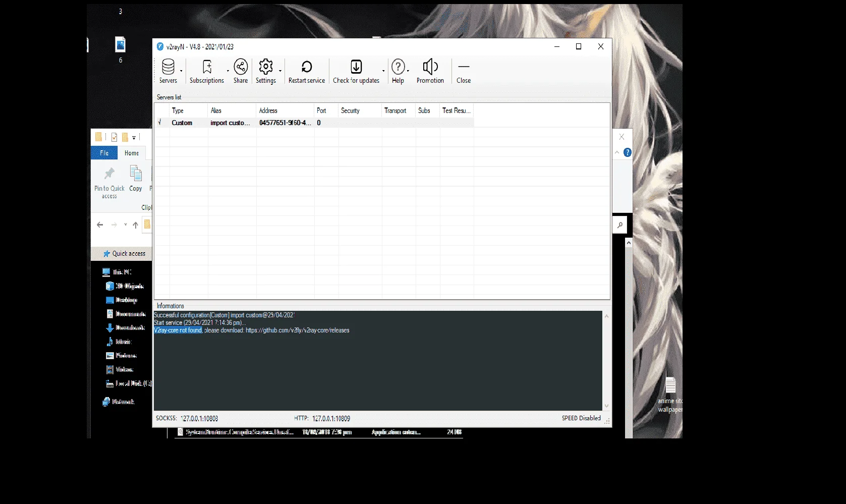The height and width of the screenshot is (504, 846).
Task: Go up one folder in File Explorer
Action: pyautogui.click(x=135, y=225)
